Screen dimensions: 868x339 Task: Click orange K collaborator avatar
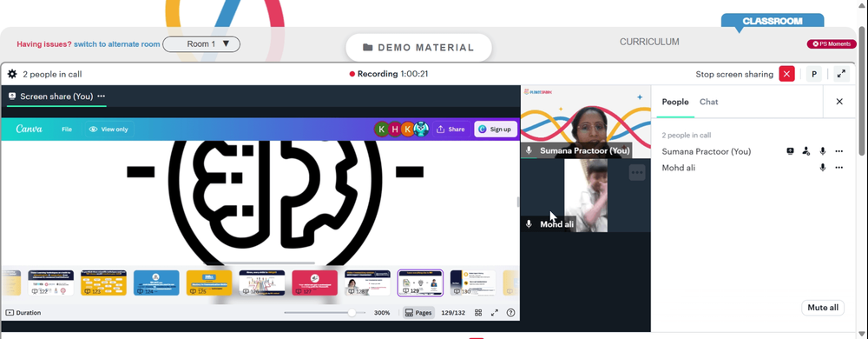[x=408, y=129]
